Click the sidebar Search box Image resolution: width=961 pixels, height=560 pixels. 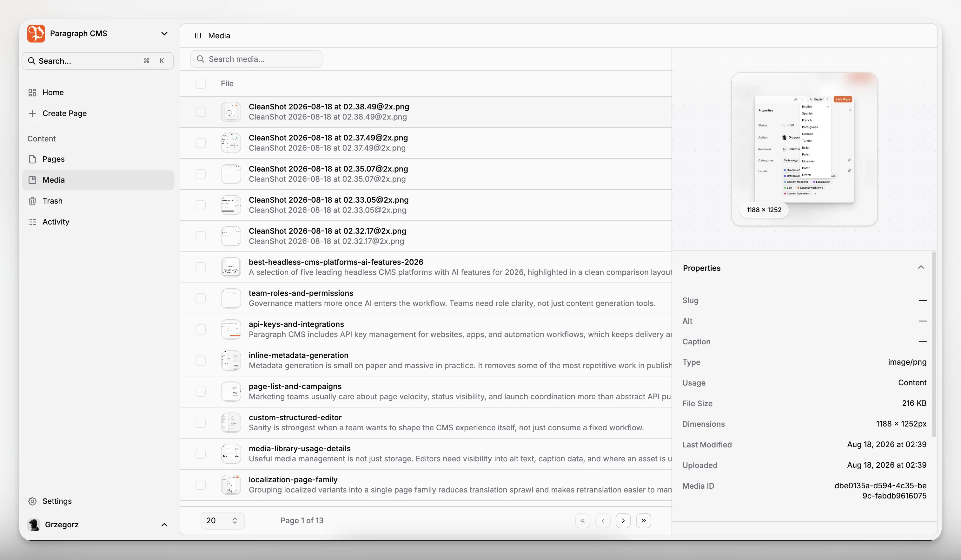tap(98, 61)
